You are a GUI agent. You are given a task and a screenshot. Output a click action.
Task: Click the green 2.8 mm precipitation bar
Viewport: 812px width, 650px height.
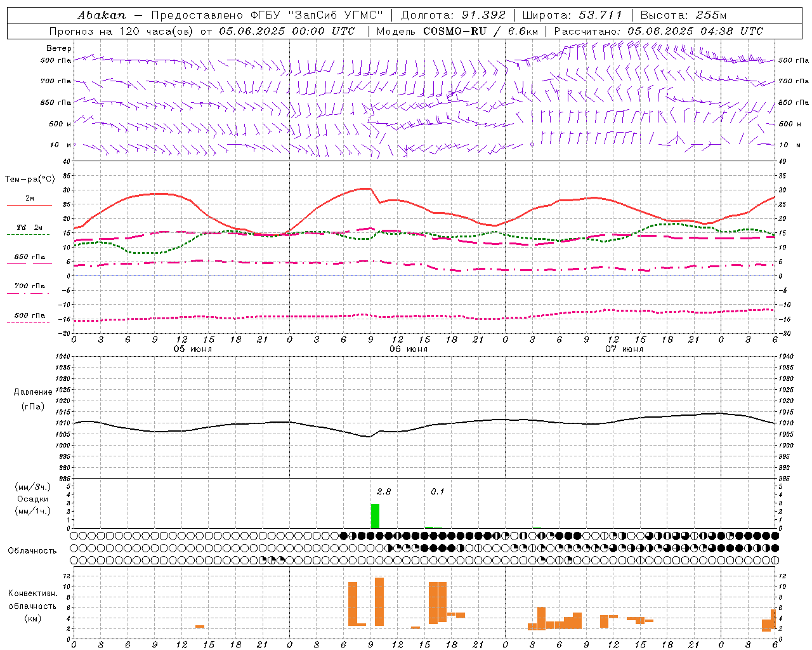tap(375, 516)
